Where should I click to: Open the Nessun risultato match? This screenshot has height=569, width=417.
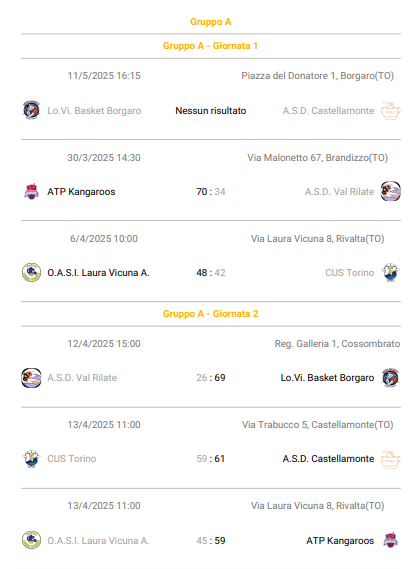(x=211, y=111)
